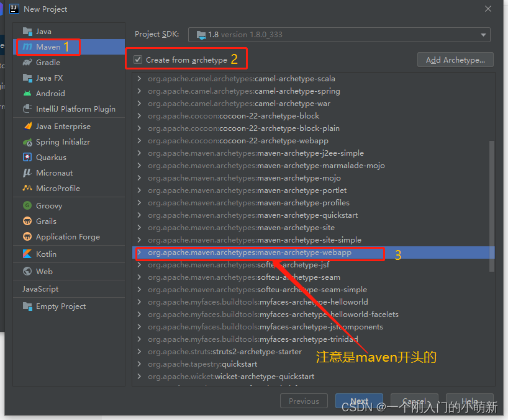Viewport: 508px width, 420px height.
Task: Click the Application Forge icon
Action: click(x=27, y=236)
